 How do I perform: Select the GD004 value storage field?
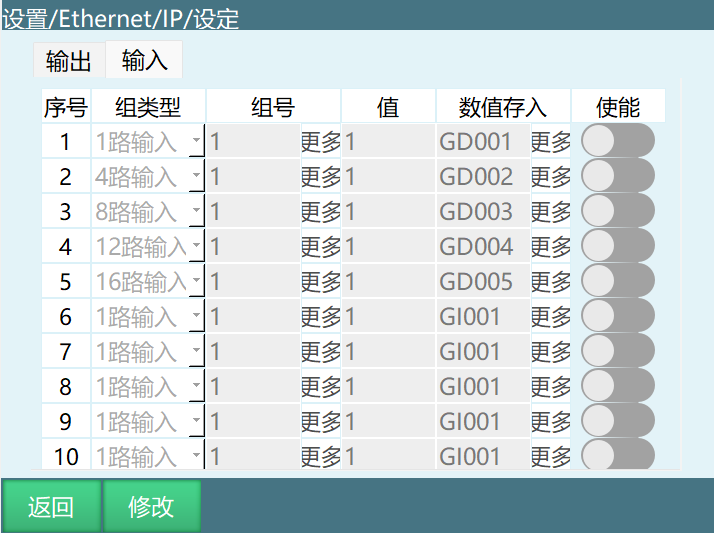coord(482,247)
